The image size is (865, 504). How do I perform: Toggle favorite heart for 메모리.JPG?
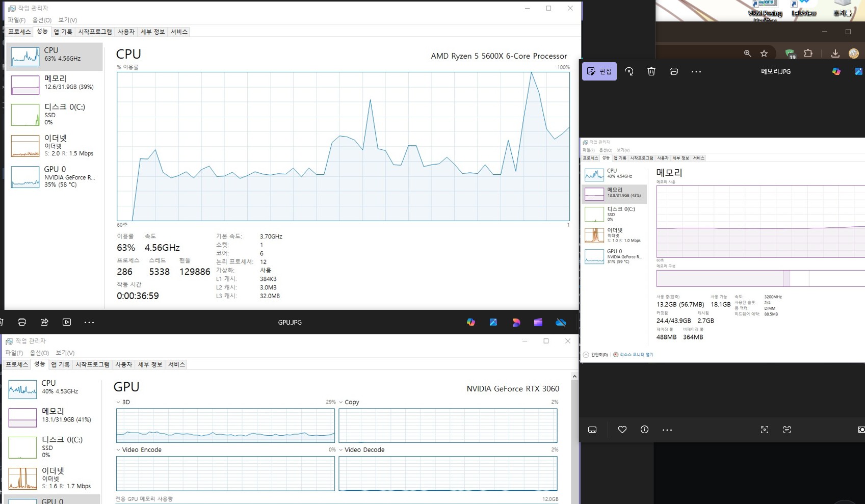pyautogui.click(x=622, y=430)
